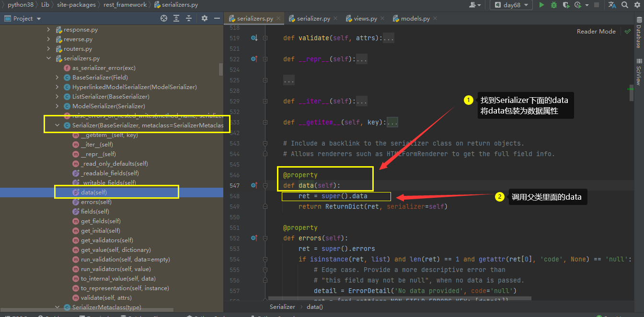This screenshot has height=317, width=644.
Task: Select as_serializer_error(exc) function
Action: click(104, 68)
